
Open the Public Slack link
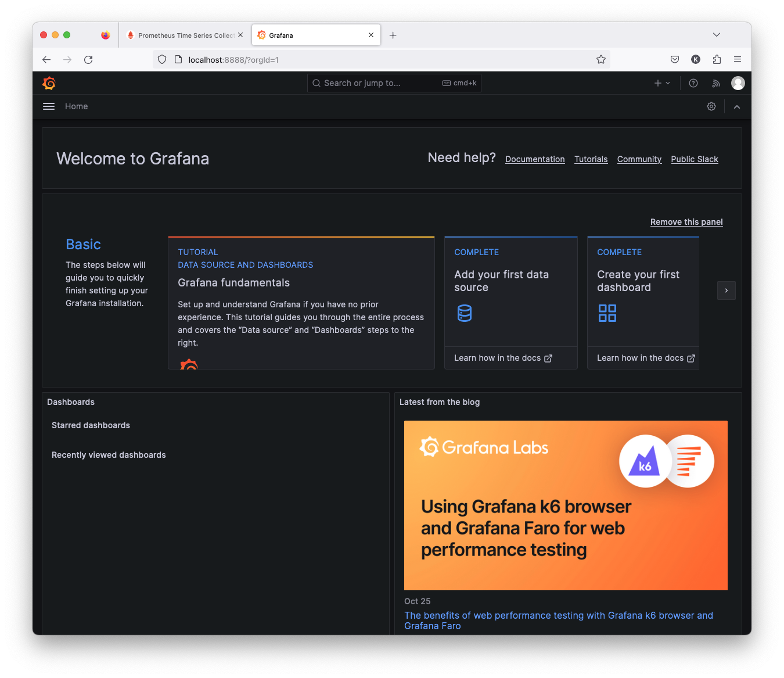[695, 159]
